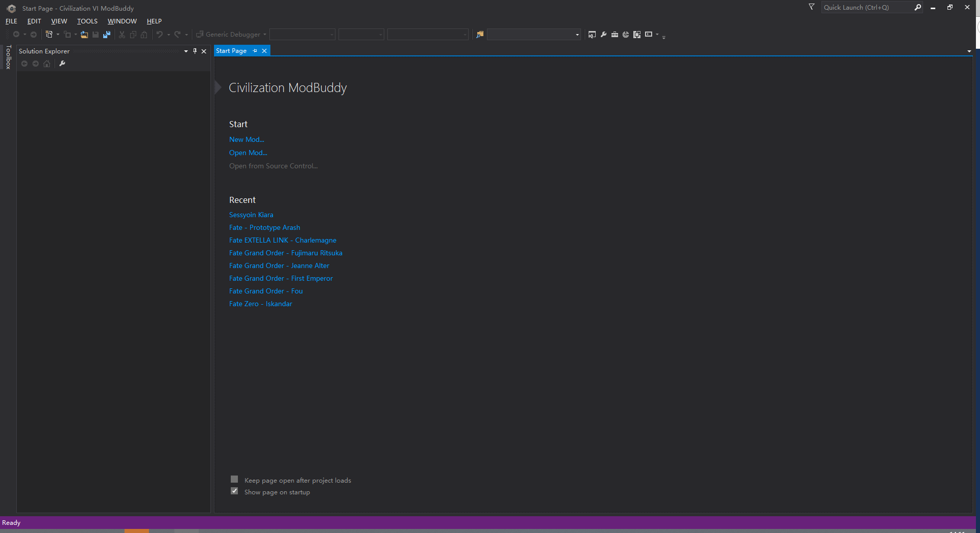Click the Open File folder icon
The height and width of the screenshot is (533, 980).
coord(84,35)
